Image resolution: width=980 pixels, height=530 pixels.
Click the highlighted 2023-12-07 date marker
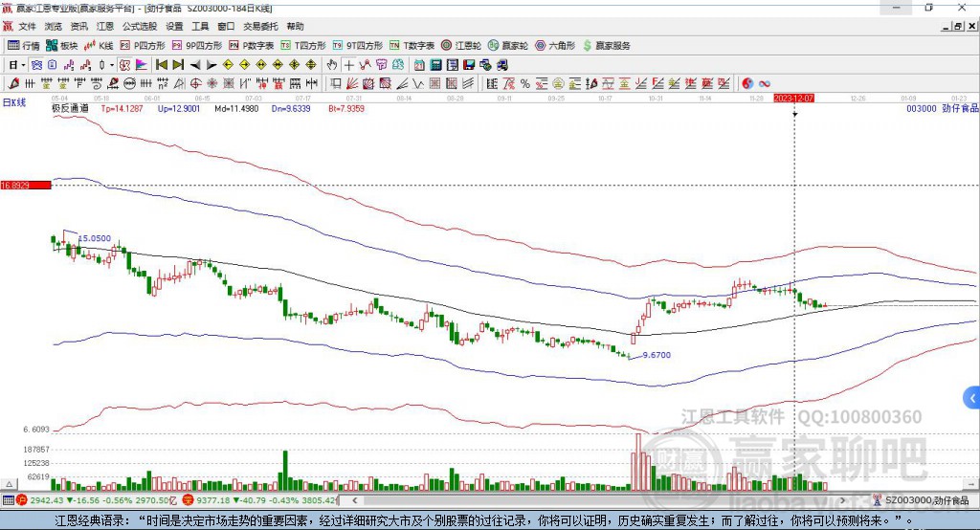pyautogui.click(x=793, y=99)
